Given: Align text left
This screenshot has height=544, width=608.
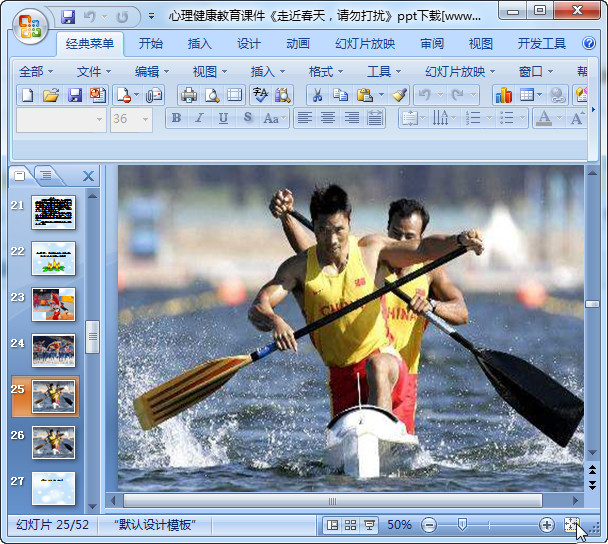Looking at the screenshot, I should pos(305,118).
